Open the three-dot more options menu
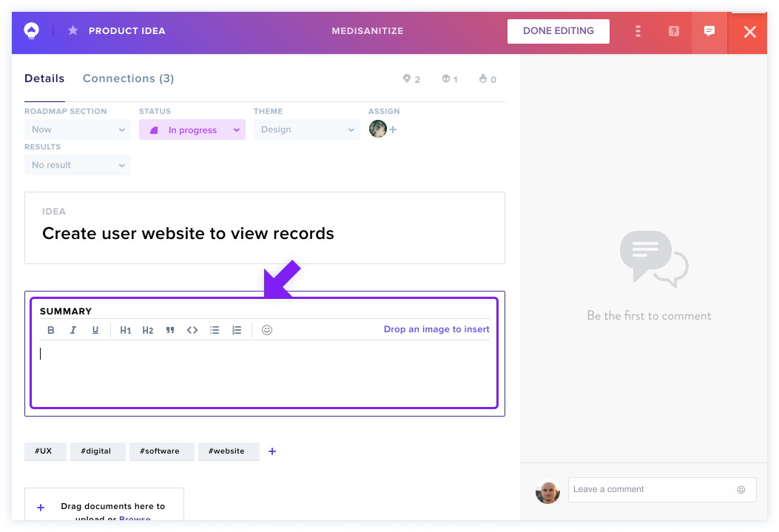Image resolution: width=779 pixels, height=532 pixels. coord(638,31)
